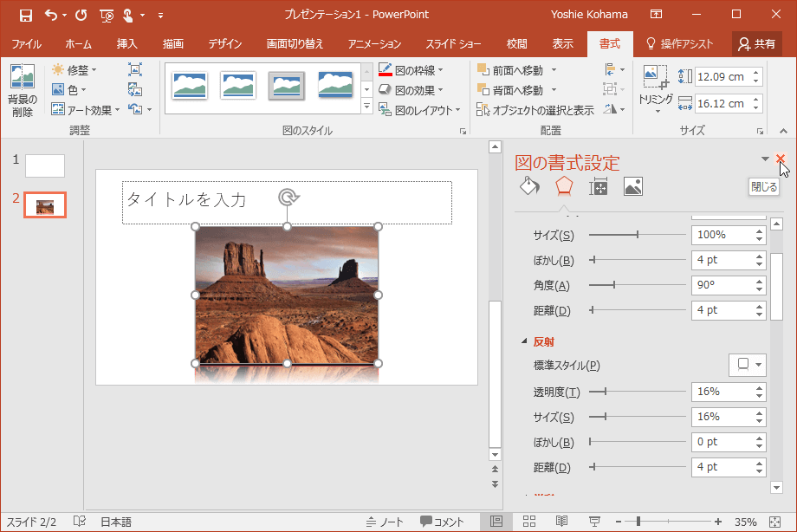Viewport: 797px width, 532px height.
Task: Click the Share (共有) button
Action: (x=756, y=43)
